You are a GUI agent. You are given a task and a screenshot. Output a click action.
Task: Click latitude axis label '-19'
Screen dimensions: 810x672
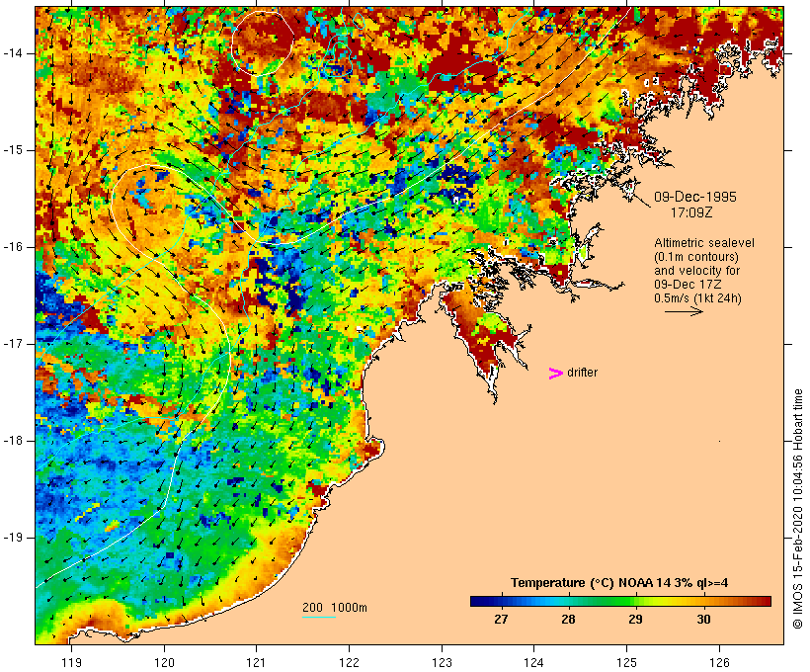(x=13, y=538)
